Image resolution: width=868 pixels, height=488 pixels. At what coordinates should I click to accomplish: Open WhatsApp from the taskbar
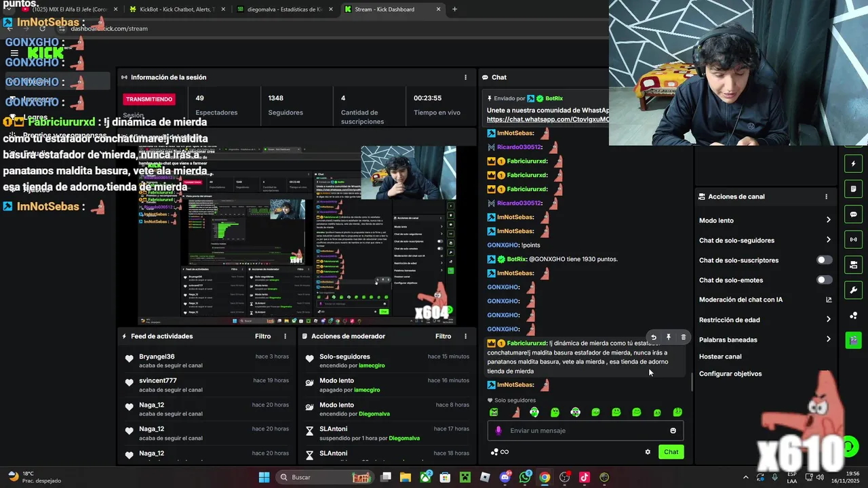pyautogui.click(x=525, y=477)
